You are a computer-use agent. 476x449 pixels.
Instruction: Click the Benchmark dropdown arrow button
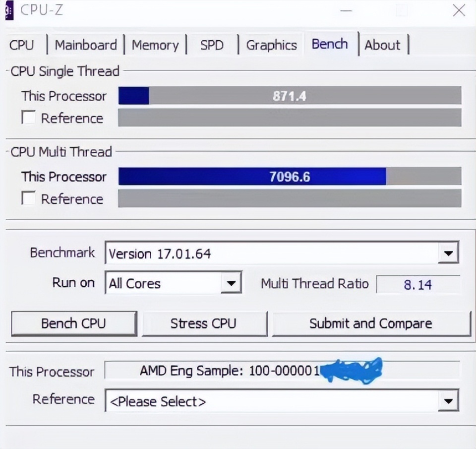tap(448, 253)
